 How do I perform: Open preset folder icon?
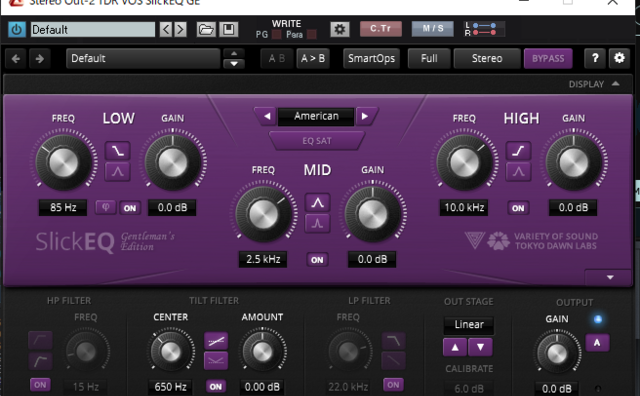206,29
